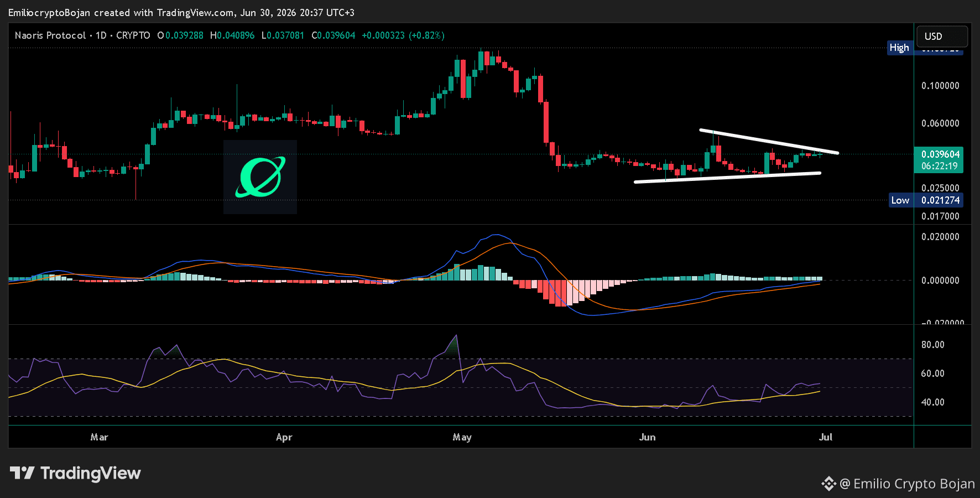Click the +0.000323 (+0.82%) change value

(x=403, y=35)
